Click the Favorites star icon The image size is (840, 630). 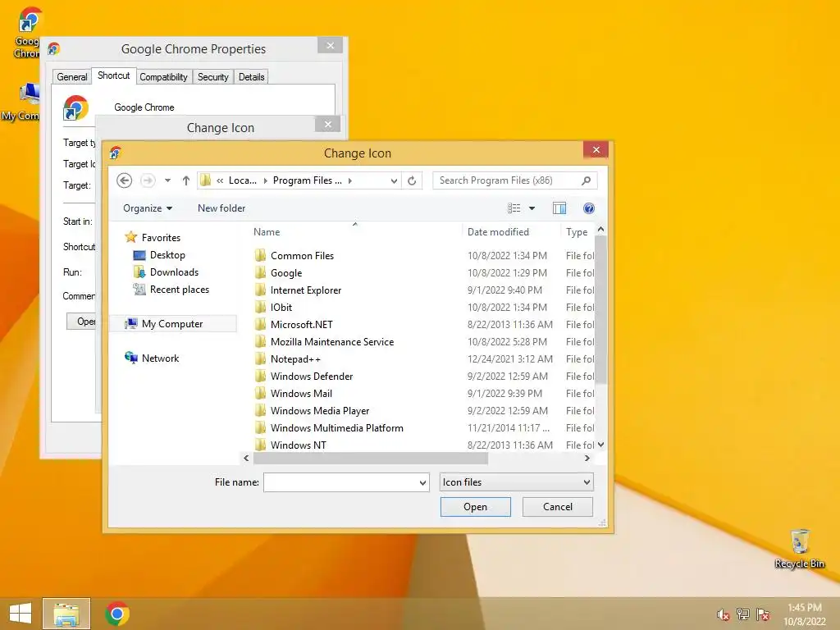coord(130,237)
